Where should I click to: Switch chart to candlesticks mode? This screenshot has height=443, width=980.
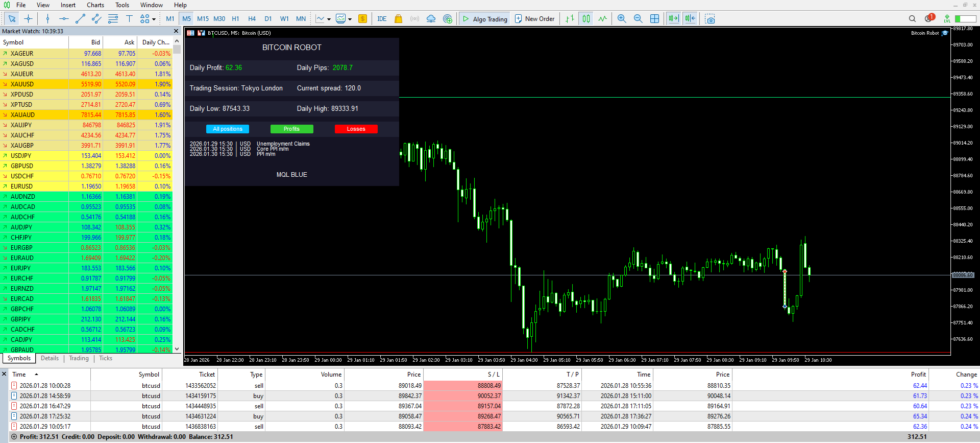pyautogui.click(x=586, y=19)
